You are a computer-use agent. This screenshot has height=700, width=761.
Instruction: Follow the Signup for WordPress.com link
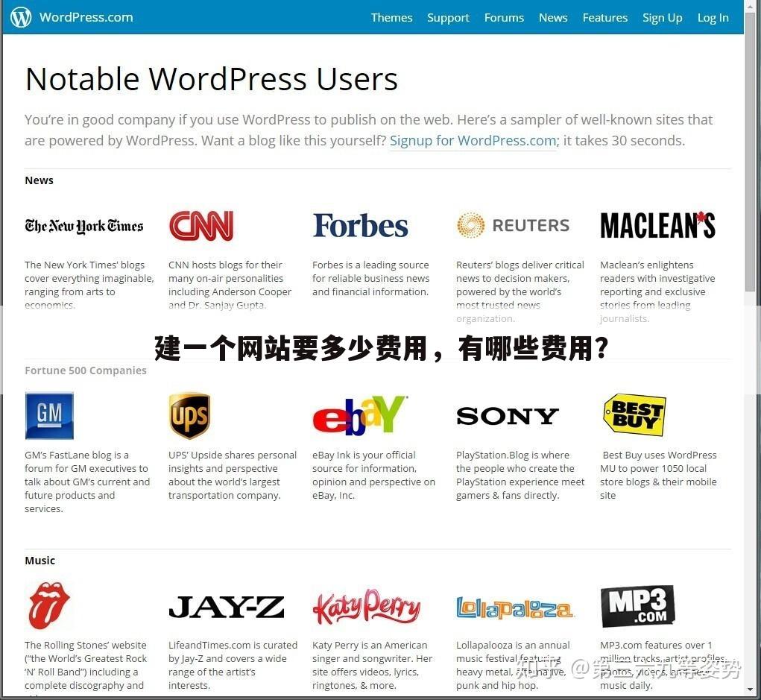tap(473, 140)
